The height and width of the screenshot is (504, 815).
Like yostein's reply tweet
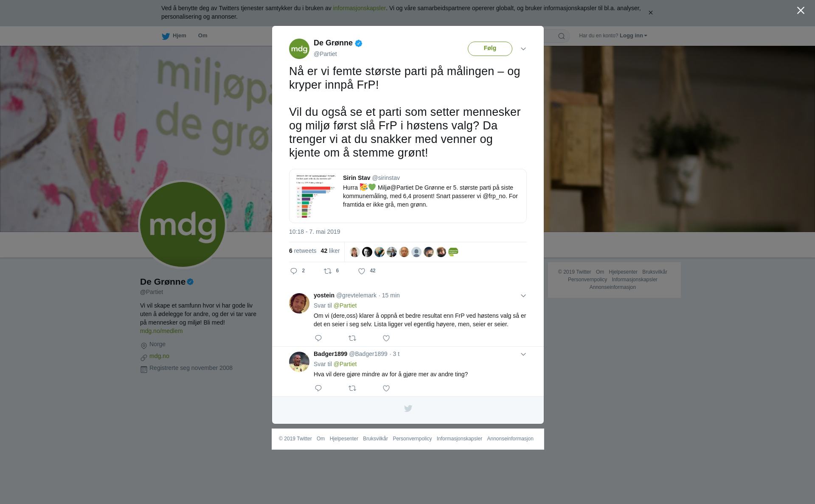(386, 339)
